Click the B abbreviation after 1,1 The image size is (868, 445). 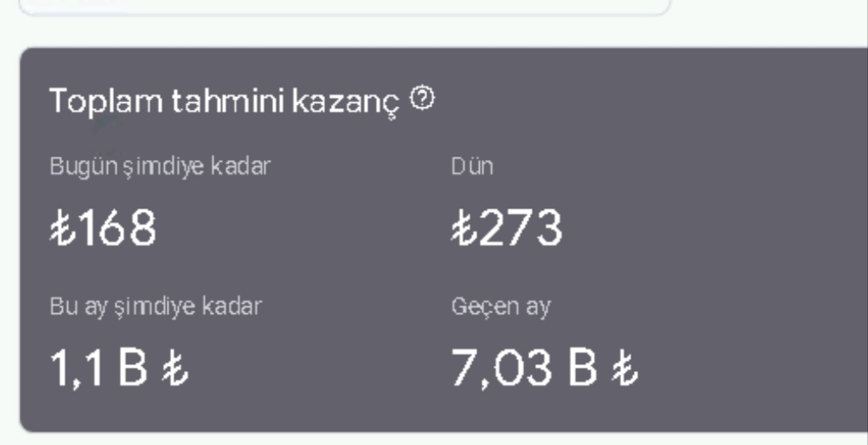(133, 368)
